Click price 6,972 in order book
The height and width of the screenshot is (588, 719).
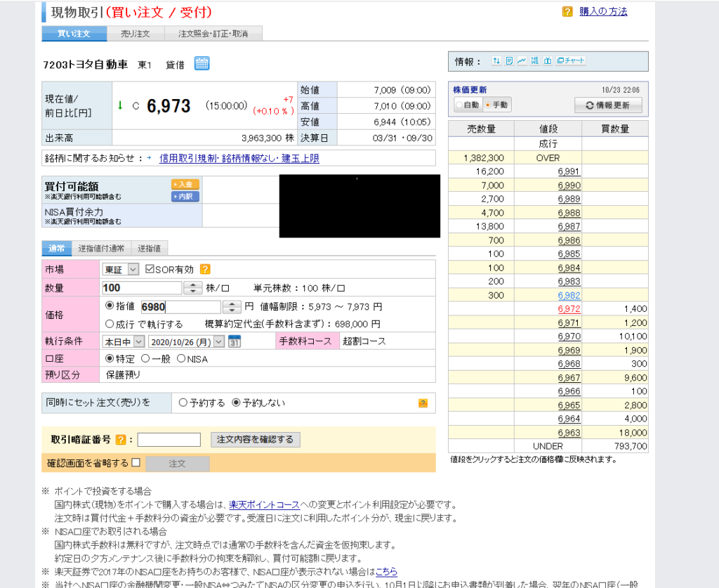point(569,309)
